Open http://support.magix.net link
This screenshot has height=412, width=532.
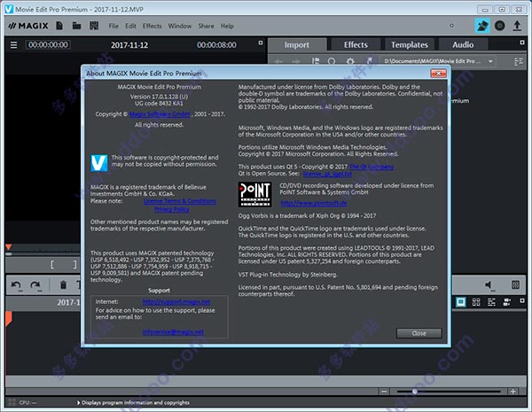pyautogui.click(x=176, y=301)
